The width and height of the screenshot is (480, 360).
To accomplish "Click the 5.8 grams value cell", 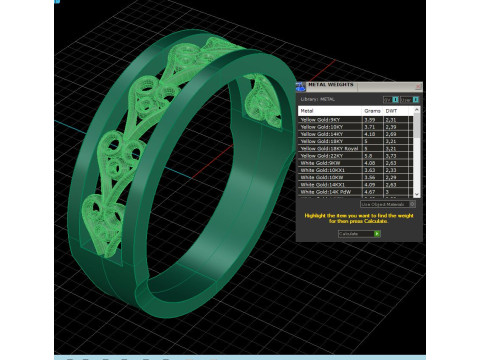I will point(372,156).
